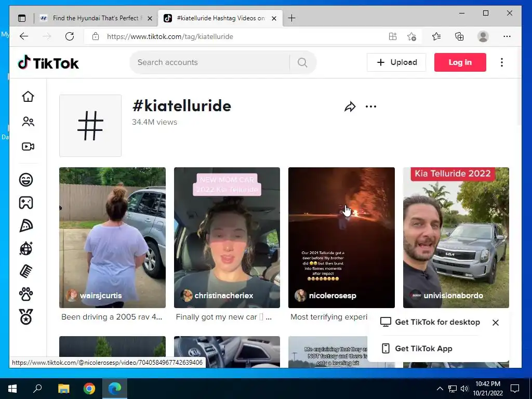Open the Windows notification center
This screenshot has height=399, width=532.
[x=515, y=389]
